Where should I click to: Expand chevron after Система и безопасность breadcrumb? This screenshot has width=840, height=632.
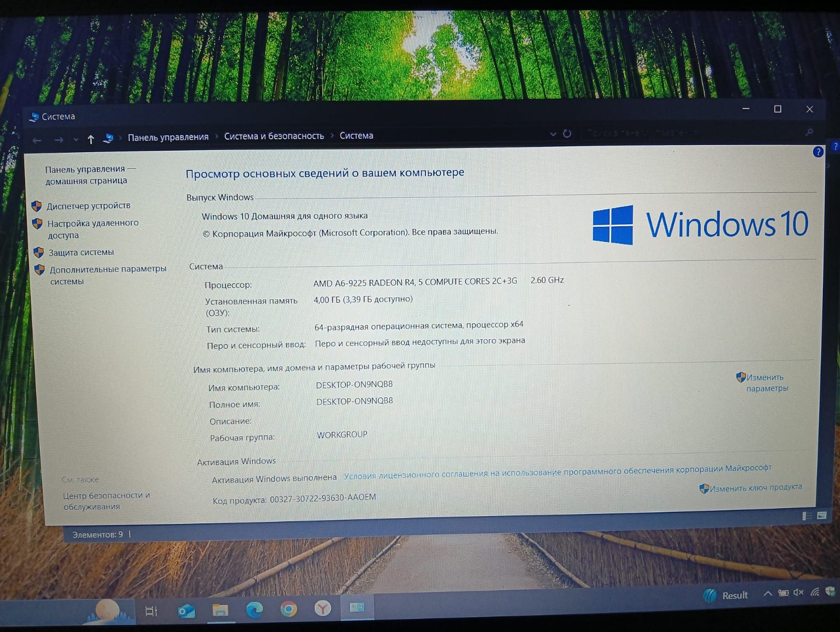coord(332,136)
